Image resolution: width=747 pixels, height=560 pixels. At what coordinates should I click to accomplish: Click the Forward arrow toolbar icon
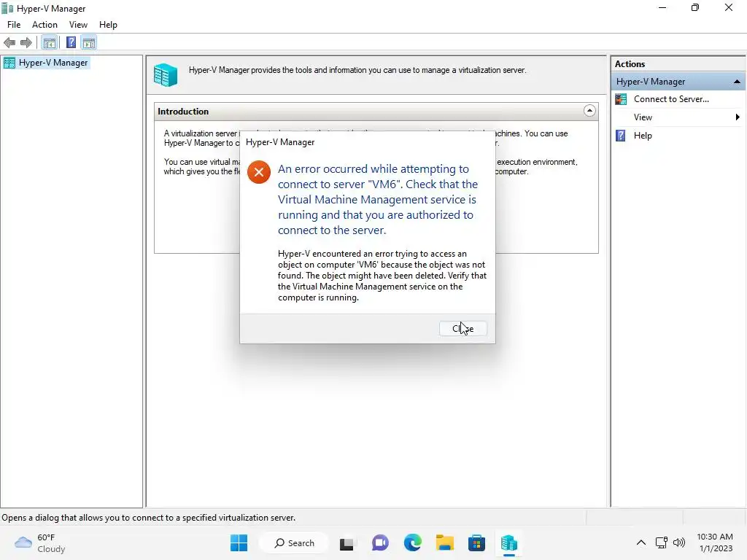coord(26,43)
